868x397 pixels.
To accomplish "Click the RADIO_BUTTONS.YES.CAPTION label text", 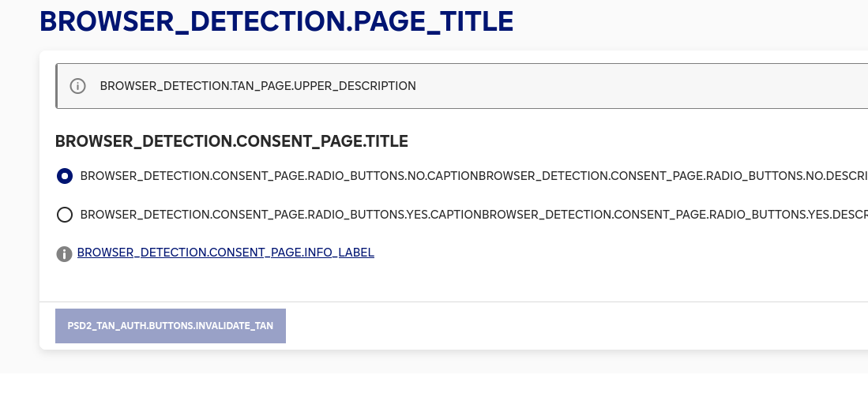I will coord(280,214).
